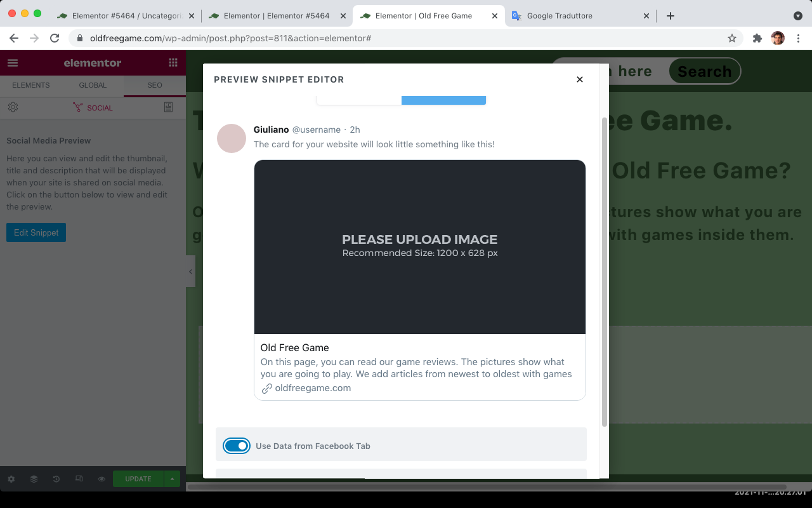Open a new browser tab
This screenshot has width=812, height=508.
coord(671,16)
